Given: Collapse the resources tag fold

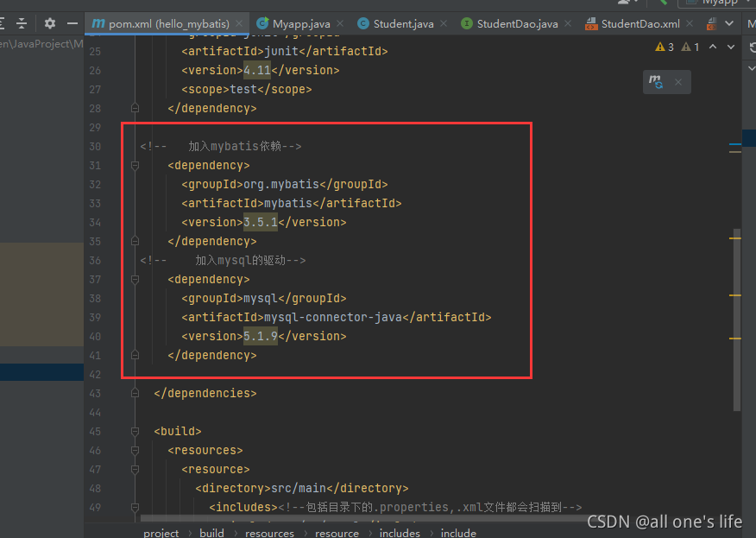Looking at the screenshot, I should pos(135,450).
